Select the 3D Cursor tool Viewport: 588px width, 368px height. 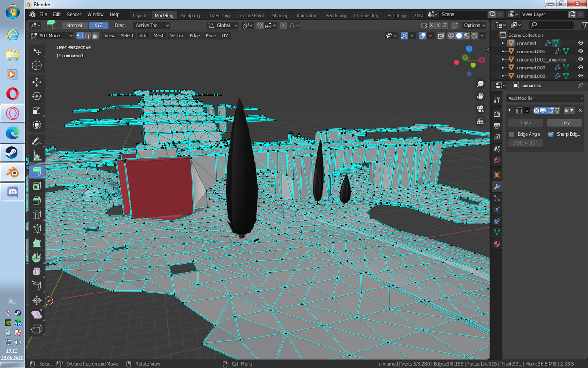[37, 65]
